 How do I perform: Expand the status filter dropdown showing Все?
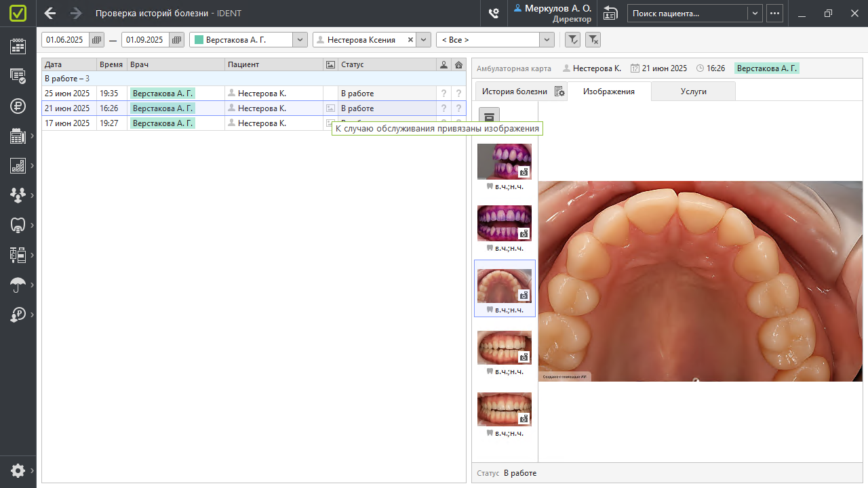pos(547,40)
